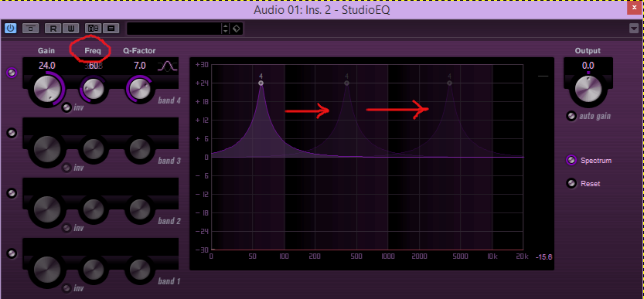Click the band 3 label

[169, 161]
